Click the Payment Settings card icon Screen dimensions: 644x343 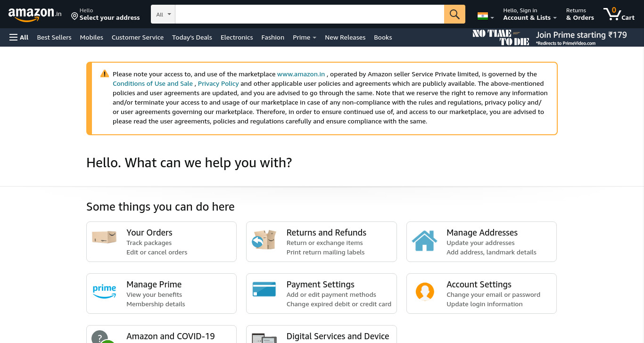pos(264,289)
